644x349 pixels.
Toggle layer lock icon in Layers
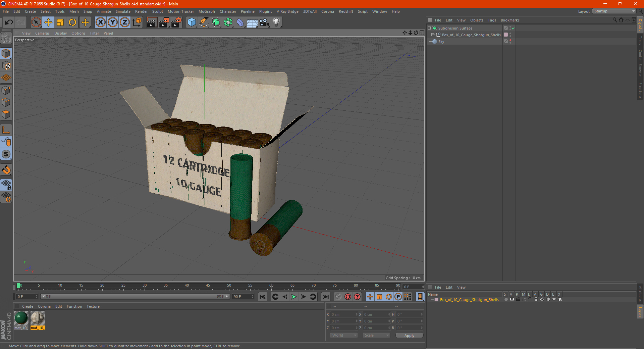click(x=530, y=299)
